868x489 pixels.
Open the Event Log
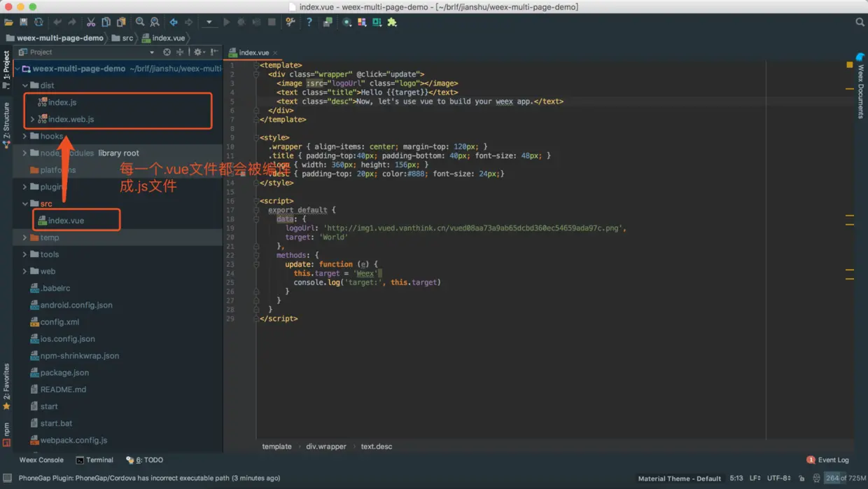coord(828,460)
